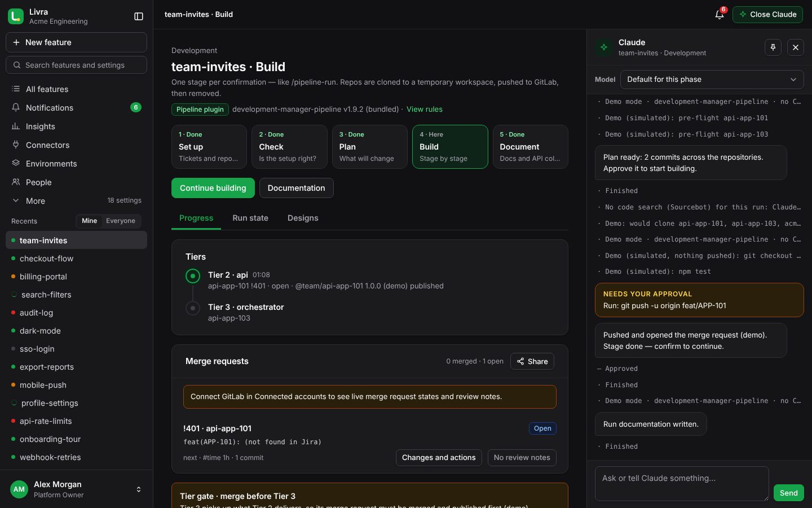Screen dimensions: 812x508
Task: Open All features in sidebar
Action: 76,89
